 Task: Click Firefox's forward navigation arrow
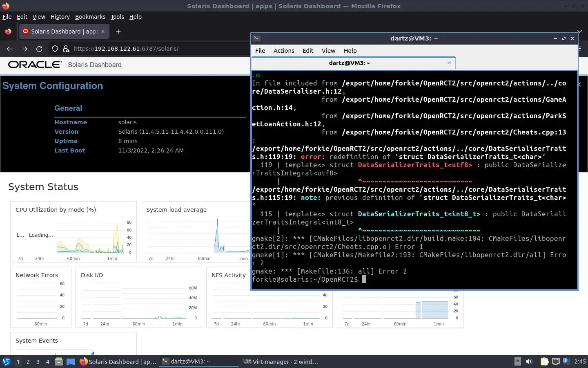[x=24, y=49]
